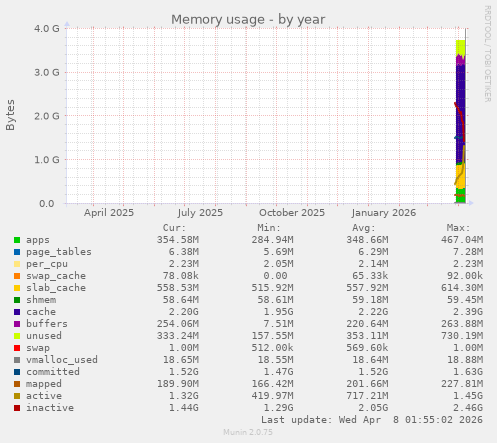
Task: Click the gray vmalloc_used legend swatch
Action: click(x=17, y=360)
